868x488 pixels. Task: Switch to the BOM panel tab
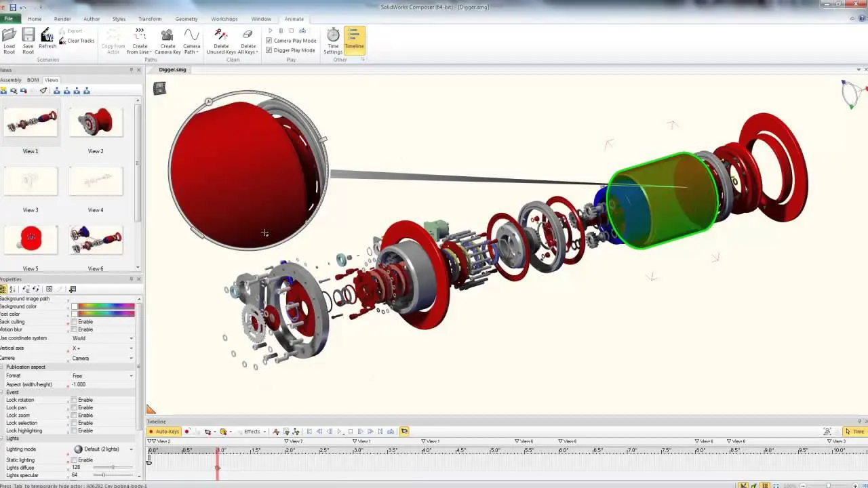(33, 80)
